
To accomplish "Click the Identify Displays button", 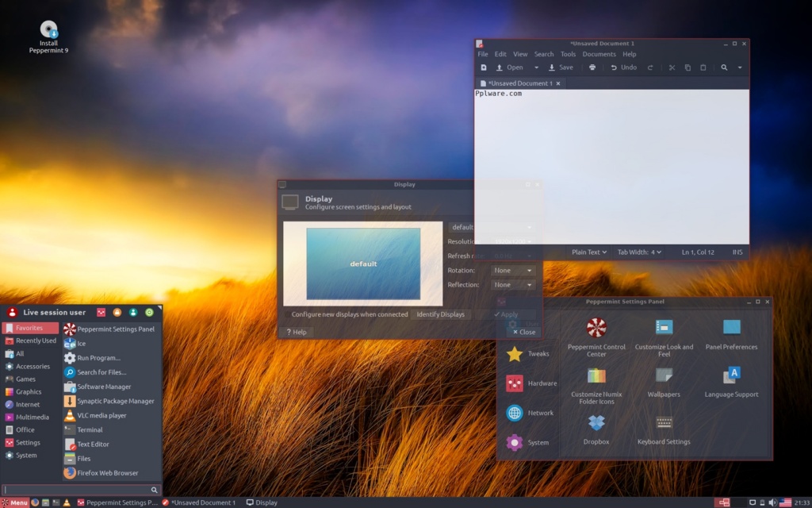I will point(442,314).
